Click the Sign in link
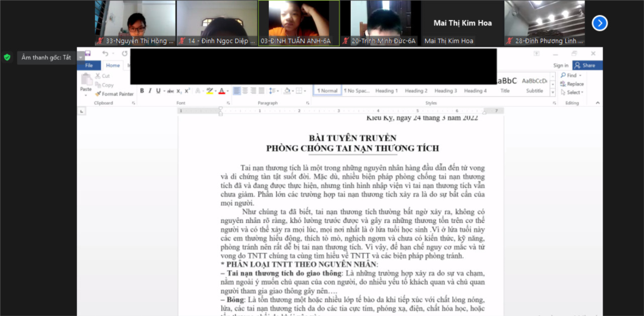 coord(561,65)
